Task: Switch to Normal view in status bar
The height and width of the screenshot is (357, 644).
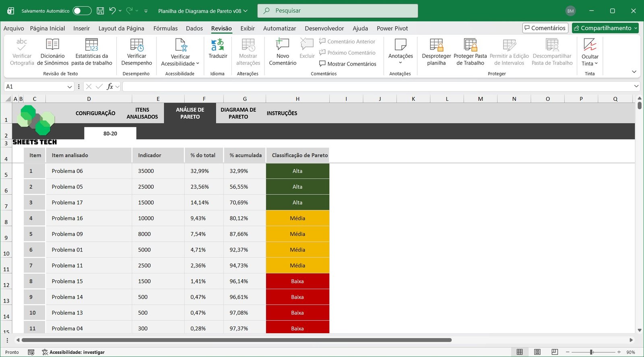Action: click(520, 352)
